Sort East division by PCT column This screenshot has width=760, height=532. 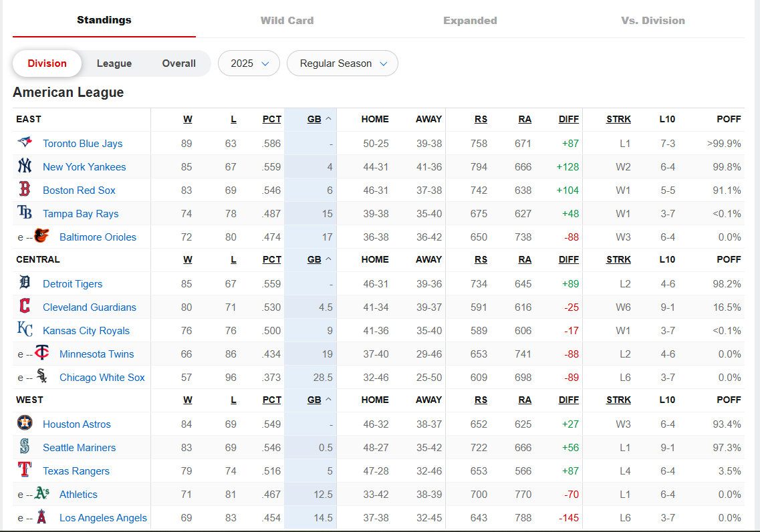[x=272, y=119]
